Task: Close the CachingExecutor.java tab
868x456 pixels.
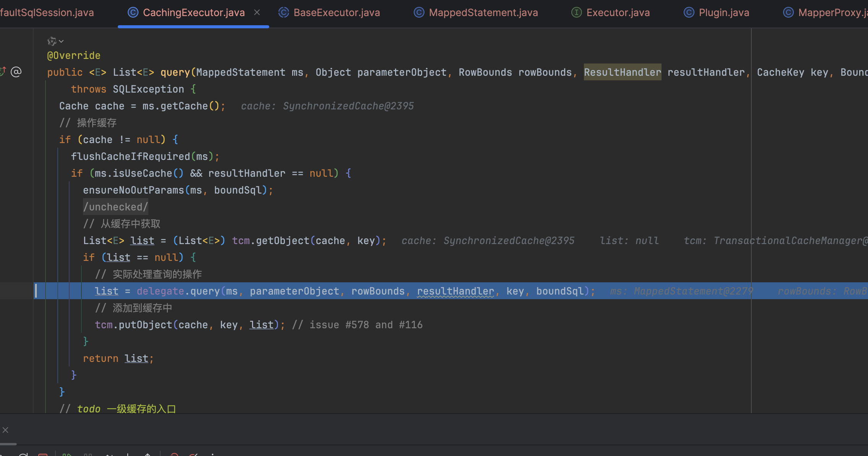Action: pyautogui.click(x=257, y=13)
